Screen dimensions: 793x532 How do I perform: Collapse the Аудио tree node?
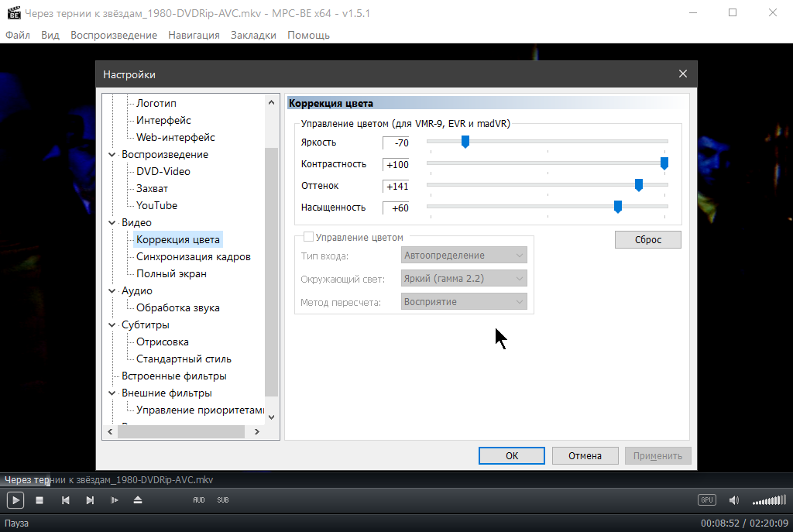pyautogui.click(x=112, y=290)
